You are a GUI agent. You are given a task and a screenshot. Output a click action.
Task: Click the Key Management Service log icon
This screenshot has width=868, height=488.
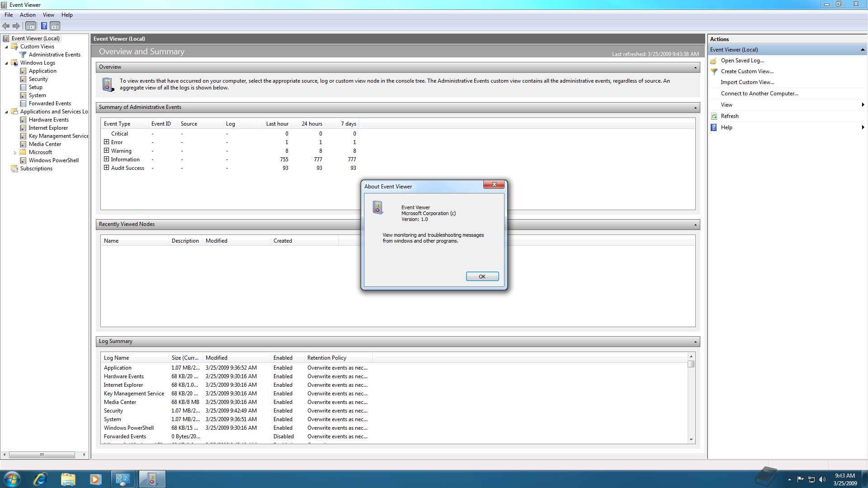(23, 136)
